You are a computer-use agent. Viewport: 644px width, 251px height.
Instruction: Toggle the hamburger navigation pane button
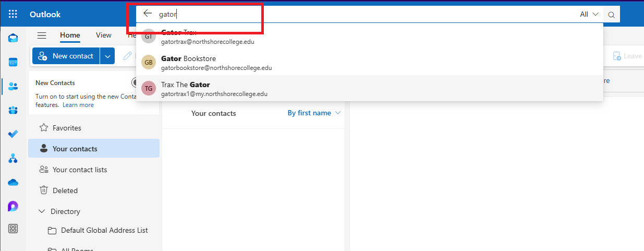(x=42, y=35)
